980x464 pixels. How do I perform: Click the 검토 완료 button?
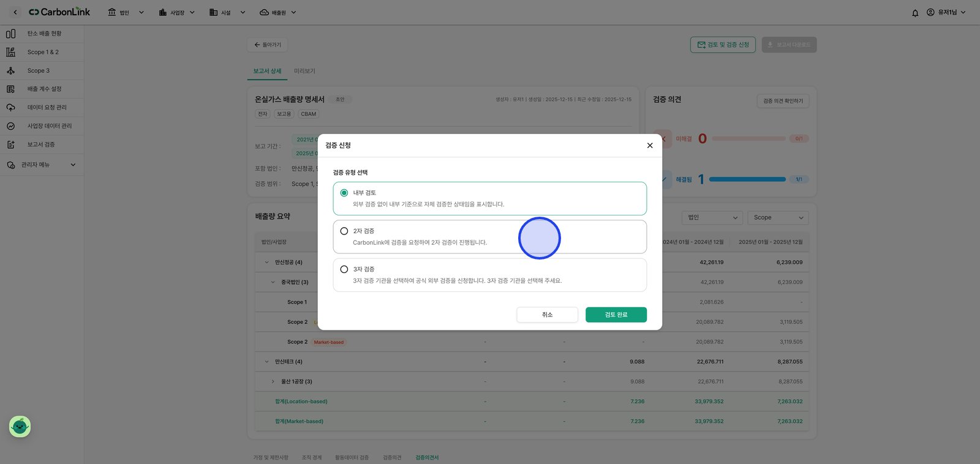point(616,315)
